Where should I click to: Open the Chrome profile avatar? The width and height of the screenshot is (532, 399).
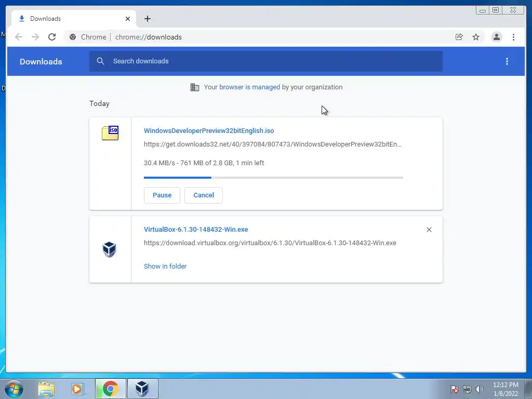click(496, 37)
